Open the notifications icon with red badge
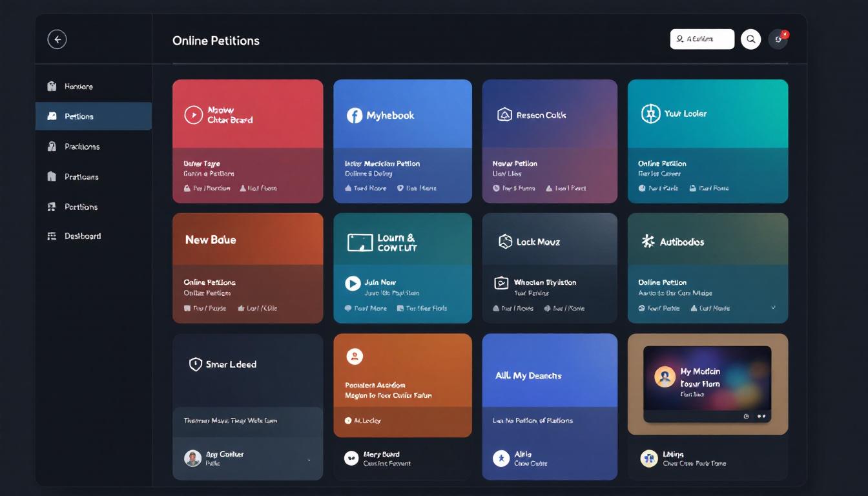Screen dimensions: 868x496 tap(778, 39)
